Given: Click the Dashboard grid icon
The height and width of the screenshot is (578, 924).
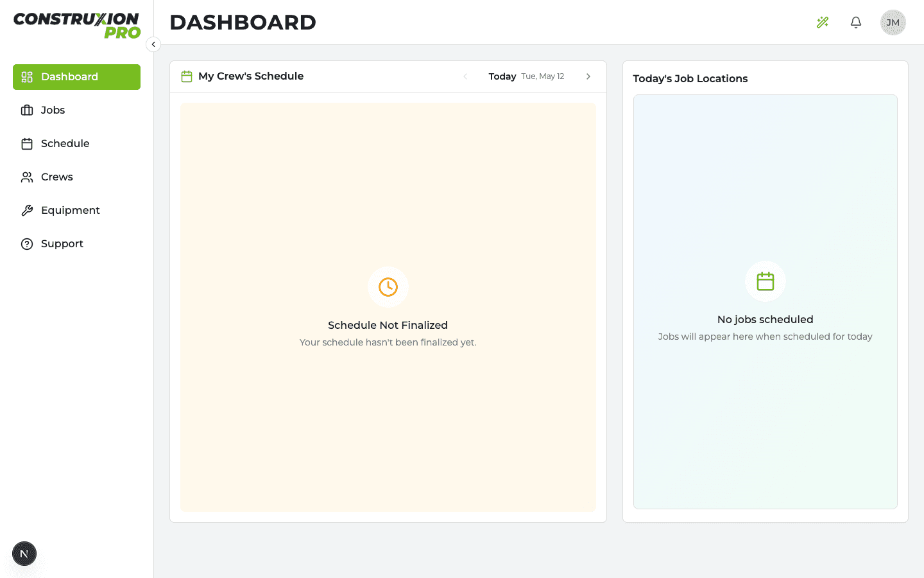Looking at the screenshot, I should click(27, 77).
